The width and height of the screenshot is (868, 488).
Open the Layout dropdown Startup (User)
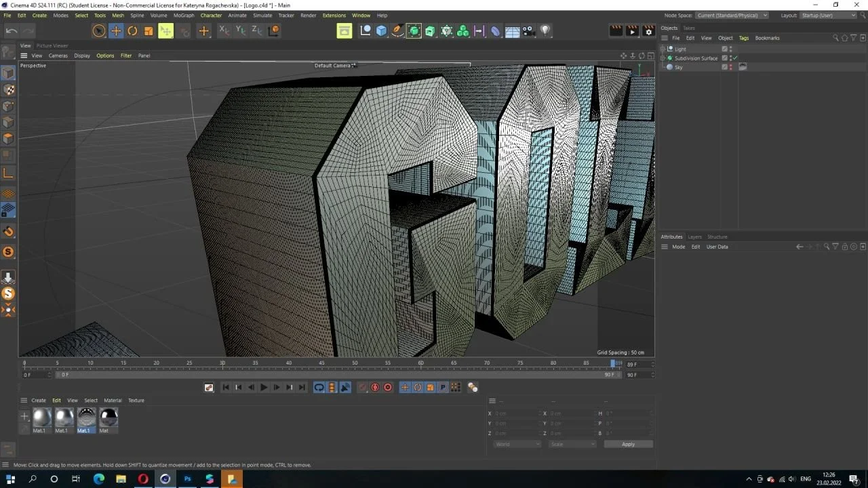(x=829, y=15)
